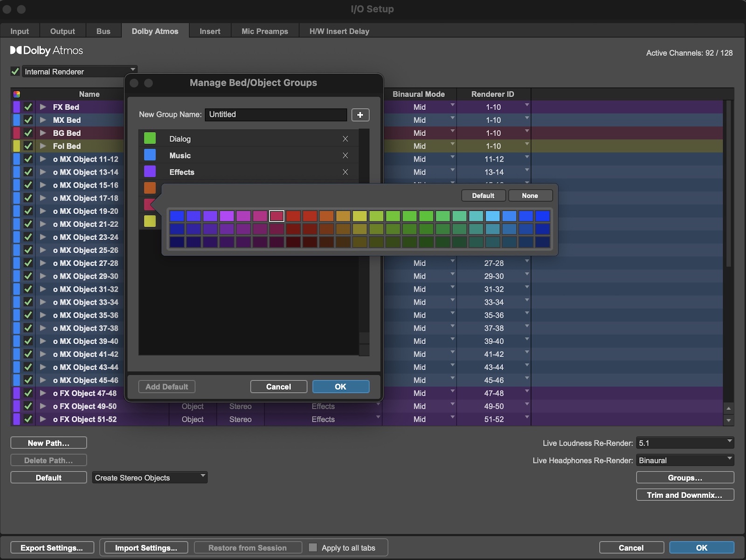Screen dimensions: 746x560
Task: Uncheck the FX Bed enable checkbox
Action: 28,107
